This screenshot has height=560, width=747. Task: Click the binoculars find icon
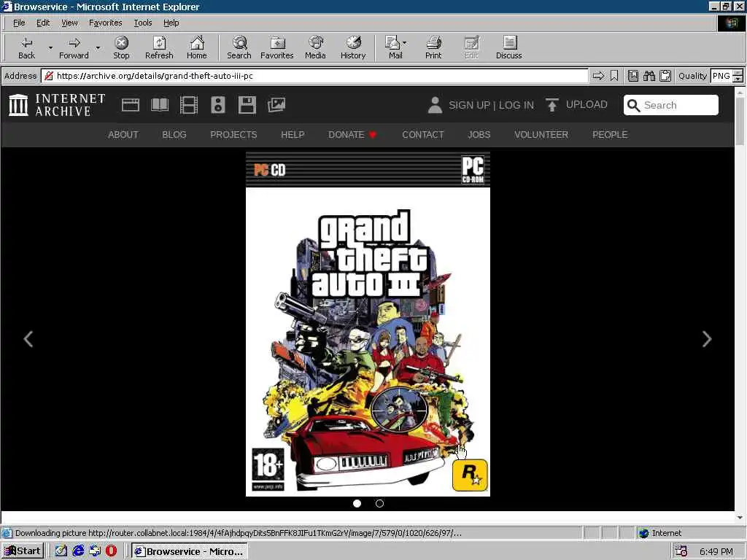pos(649,76)
